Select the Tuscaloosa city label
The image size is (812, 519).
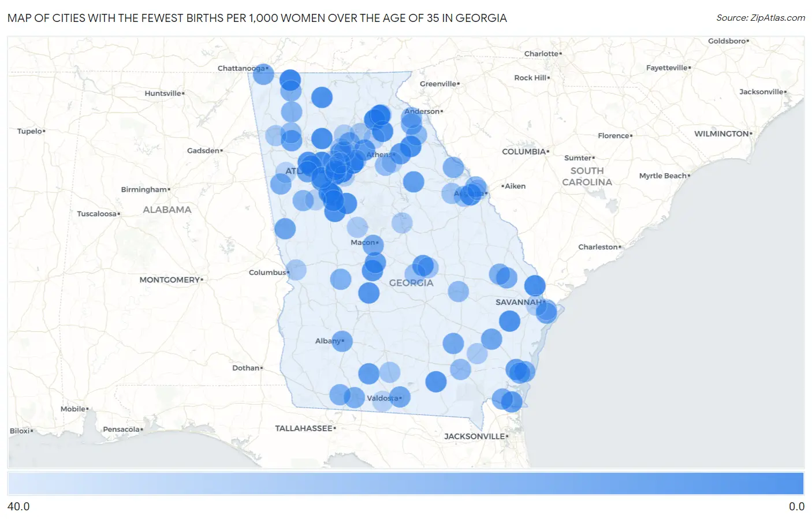click(97, 214)
